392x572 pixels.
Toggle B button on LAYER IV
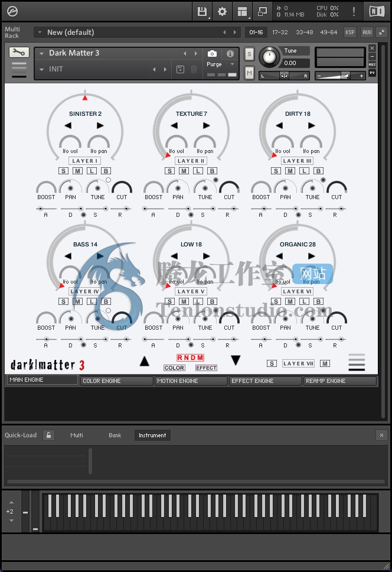point(106,301)
